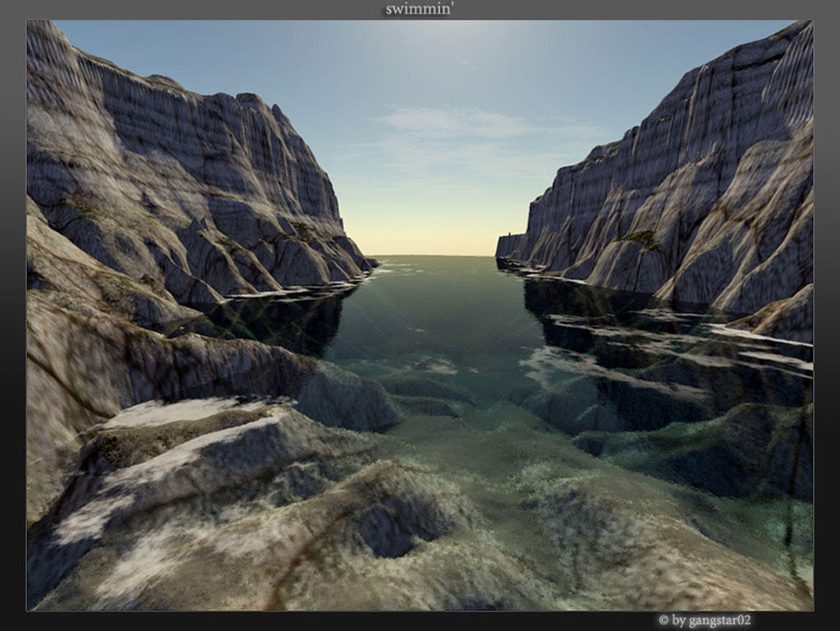The height and width of the screenshot is (631, 840).
Task: Click the green moss patch on left cliff
Action: point(302,229)
